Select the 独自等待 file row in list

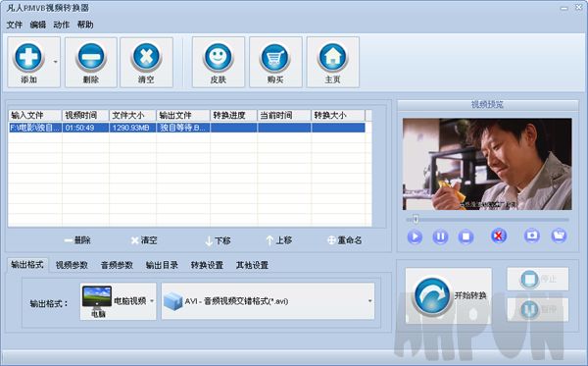click(187, 128)
